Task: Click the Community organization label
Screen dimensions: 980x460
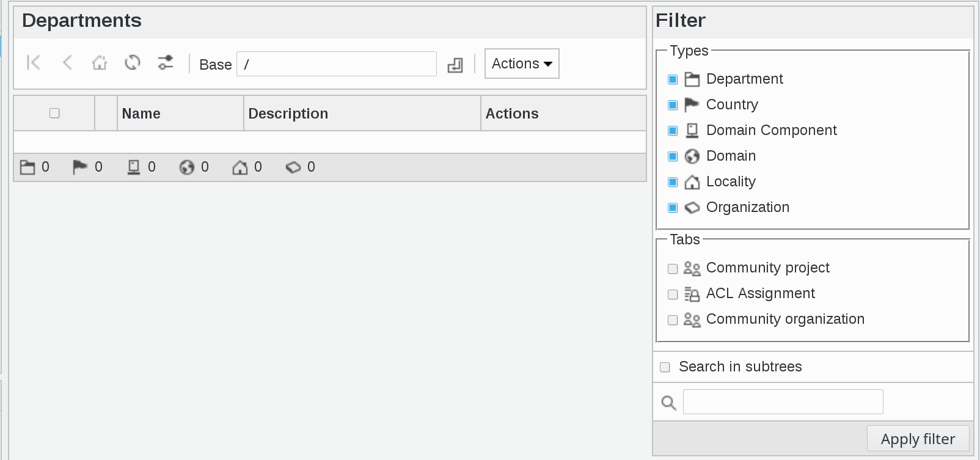Action: point(785,319)
